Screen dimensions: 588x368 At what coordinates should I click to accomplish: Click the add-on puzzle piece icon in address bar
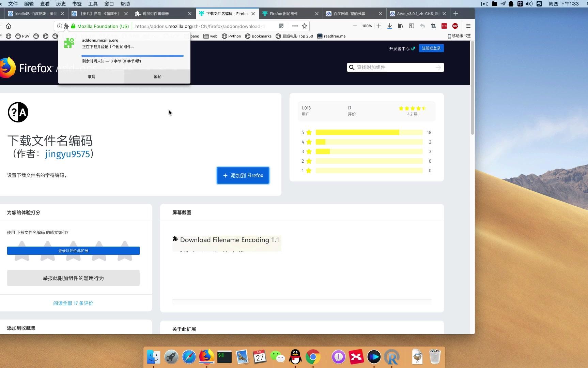(66, 26)
